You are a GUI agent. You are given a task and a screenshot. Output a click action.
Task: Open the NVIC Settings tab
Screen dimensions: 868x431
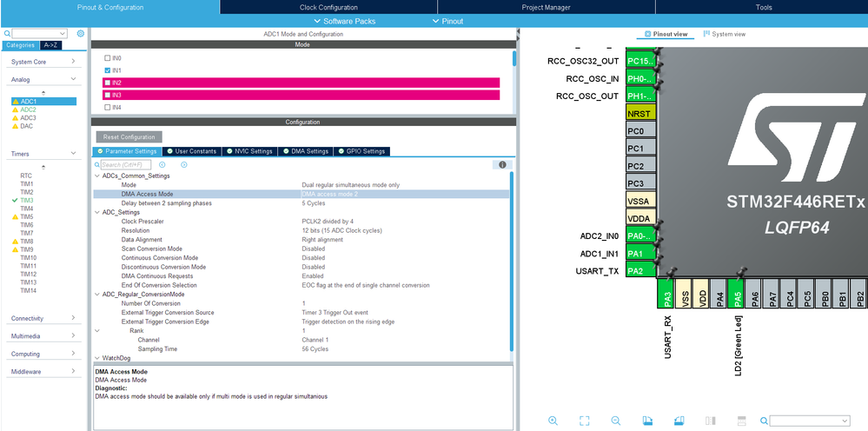(x=249, y=151)
